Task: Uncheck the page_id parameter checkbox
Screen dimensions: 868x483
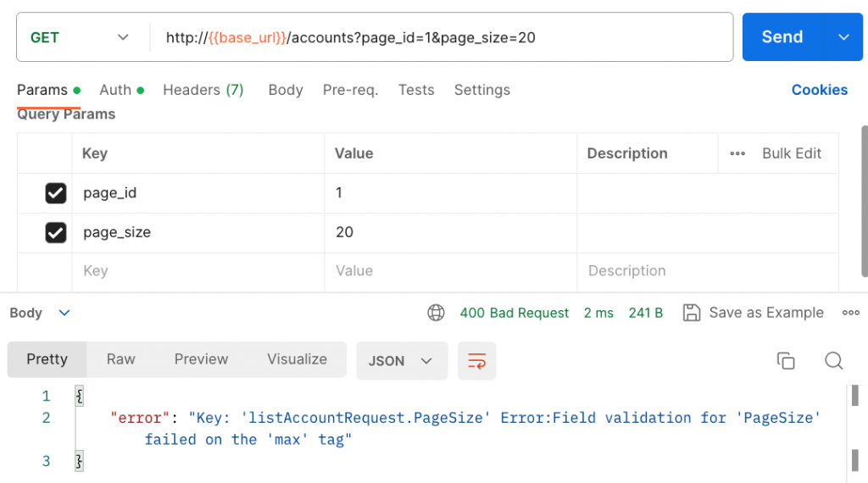Action: click(x=56, y=193)
